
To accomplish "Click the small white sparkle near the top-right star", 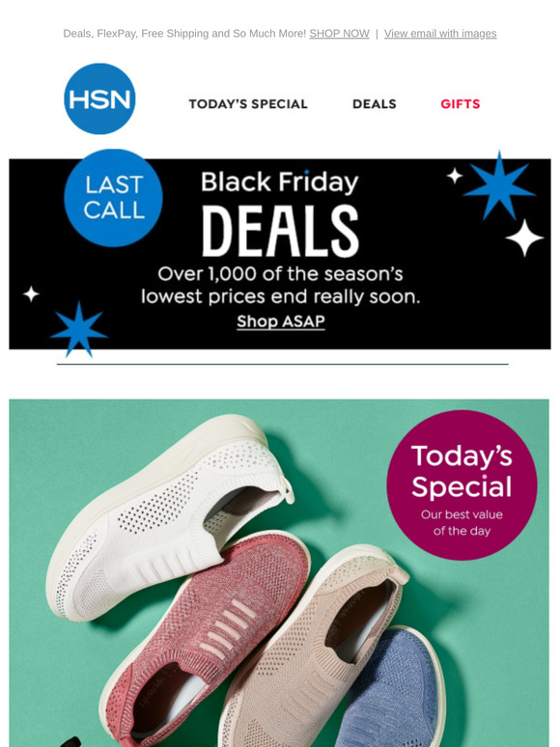I will [455, 176].
